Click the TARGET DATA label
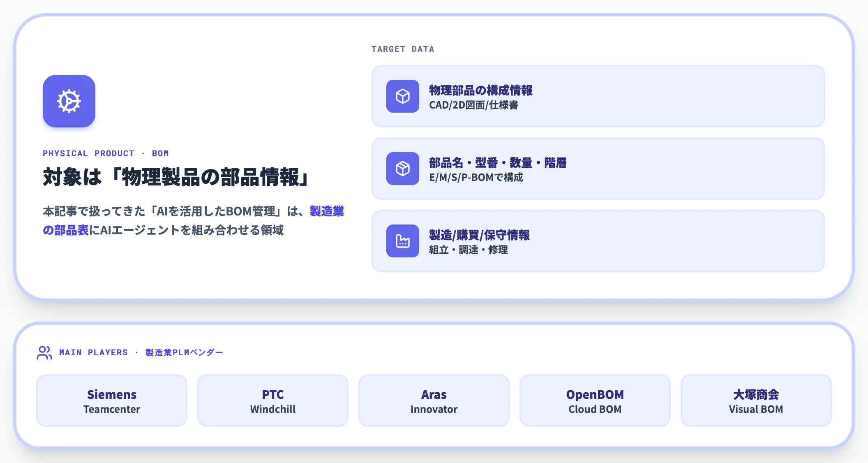The width and height of the screenshot is (868, 463). coord(403,49)
